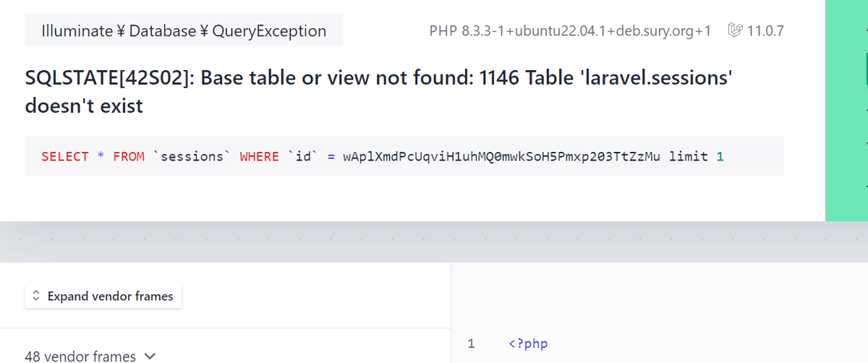868x363 pixels.
Task: Click the 48 vendor frames label
Action: pyautogui.click(x=80, y=356)
